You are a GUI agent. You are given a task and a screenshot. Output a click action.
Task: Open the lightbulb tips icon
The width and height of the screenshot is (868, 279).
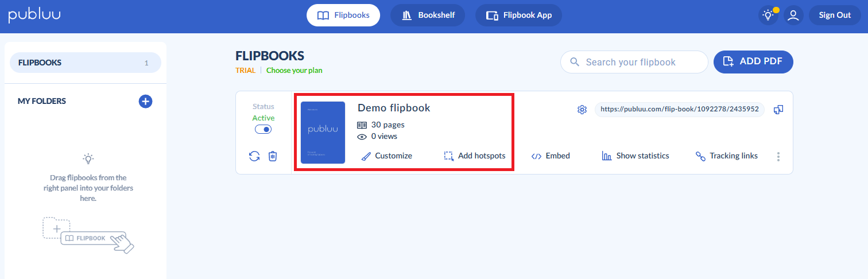(768, 15)
